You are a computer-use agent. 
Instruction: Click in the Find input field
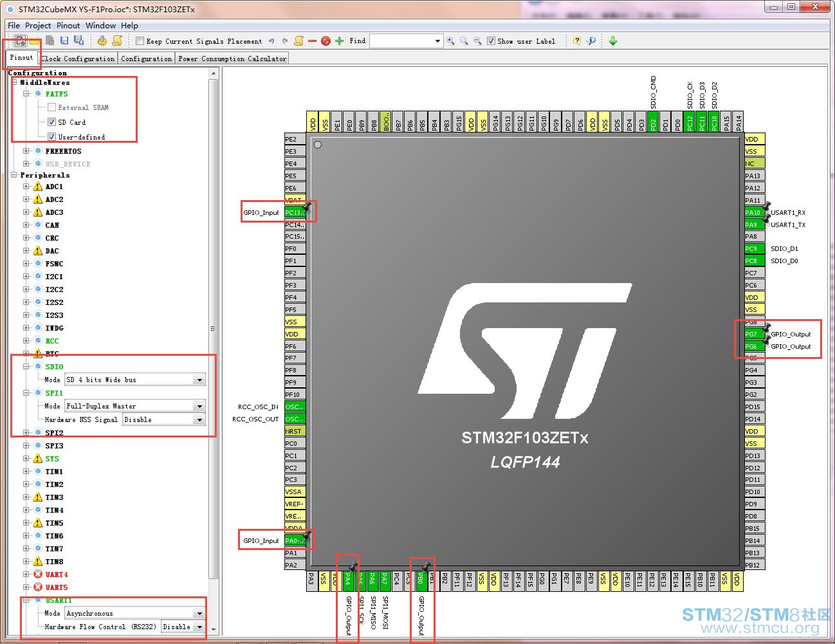401,41
